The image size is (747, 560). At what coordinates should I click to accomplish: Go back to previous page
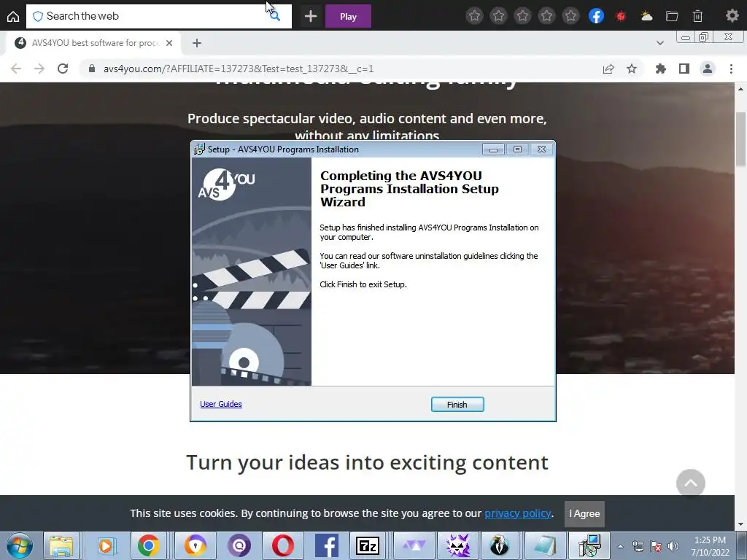pos(16,69)
